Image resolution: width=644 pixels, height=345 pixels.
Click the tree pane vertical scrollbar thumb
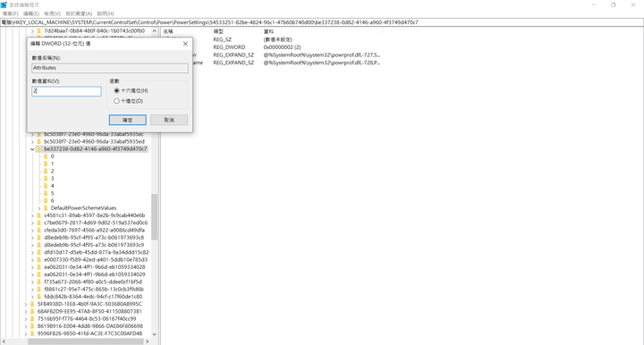click(155, 216)
